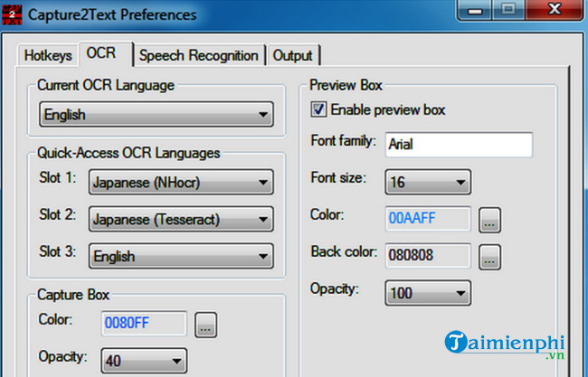This screenshot has width=588, height=377.
Task: Click the Capture2Text app icon in title bar
Action: click(x=13, y=14)
